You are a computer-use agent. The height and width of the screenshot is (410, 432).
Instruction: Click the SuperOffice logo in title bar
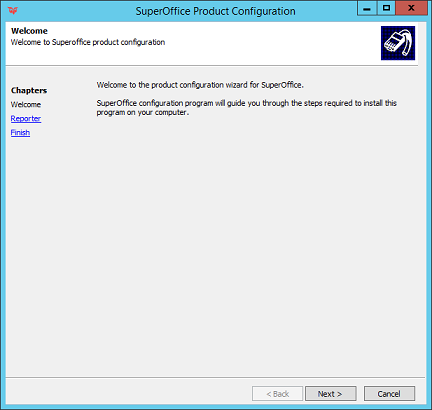pyautogui.click(x=13, y=10)
